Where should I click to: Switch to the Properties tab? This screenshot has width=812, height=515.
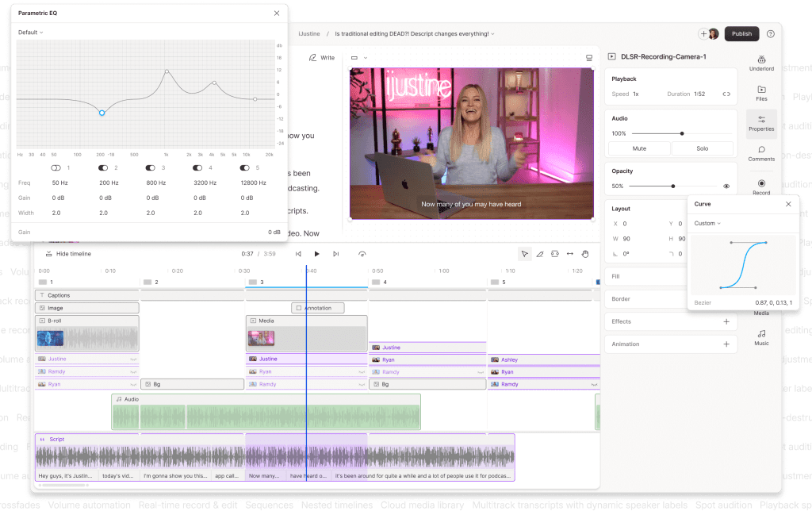pos(761,123)
